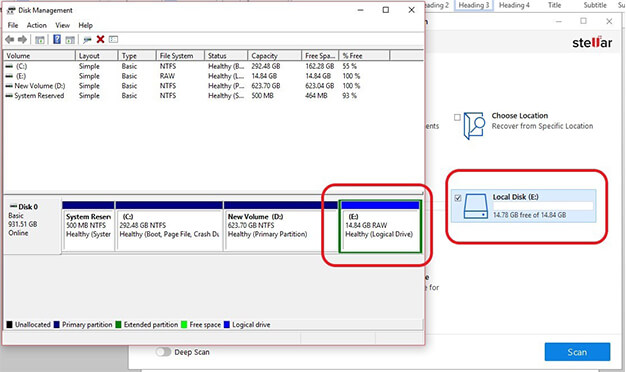Apply the Subtitle style in Word
The height and width of the screenshot is (372, 626).
click(x=595, y=5)
